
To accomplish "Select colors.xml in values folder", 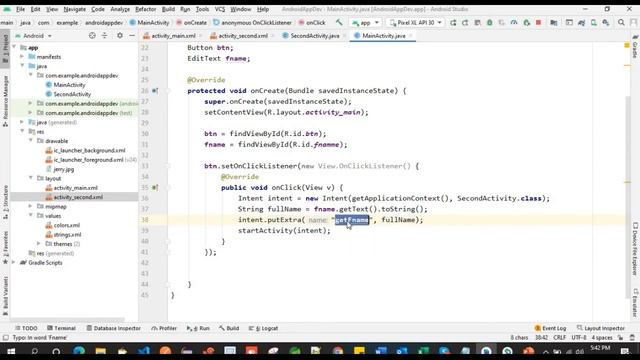I will pyautogui.click(x=63, y=225).
